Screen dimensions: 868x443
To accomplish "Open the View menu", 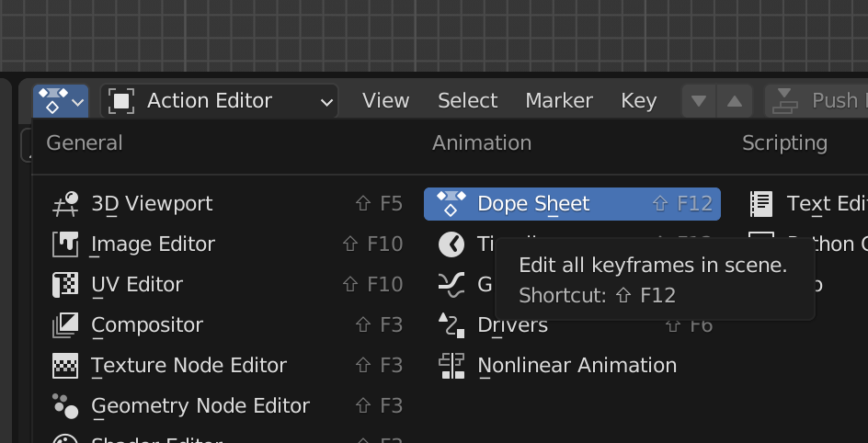I will tap(385, 101).
